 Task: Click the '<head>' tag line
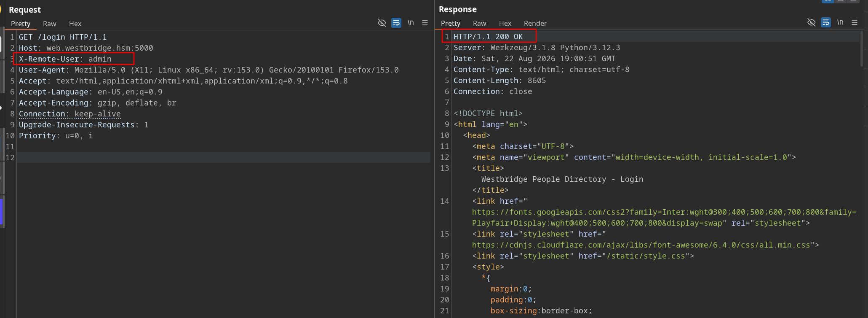[477, 135]
